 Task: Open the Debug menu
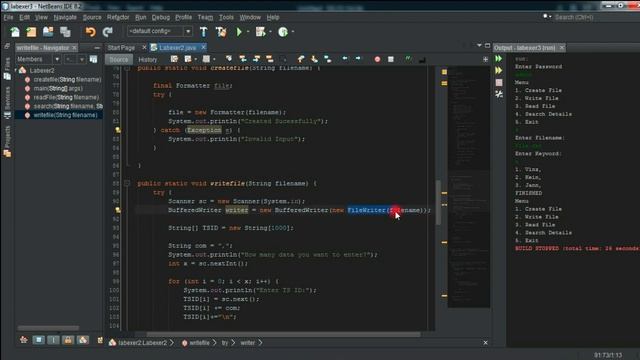coord(161,17)
